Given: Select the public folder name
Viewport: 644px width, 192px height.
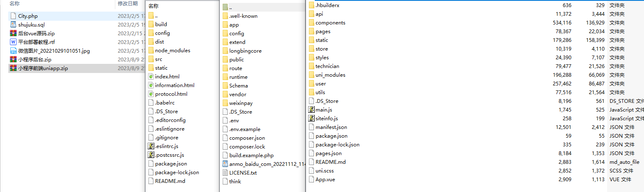Looking at the screenshot, I should tap(236, 60).
